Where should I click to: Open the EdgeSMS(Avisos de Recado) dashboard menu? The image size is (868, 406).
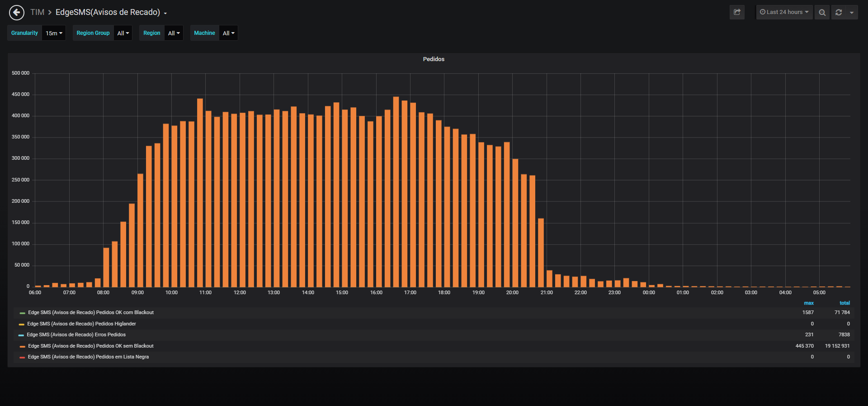pyautogui.click(x=111, y=12)
